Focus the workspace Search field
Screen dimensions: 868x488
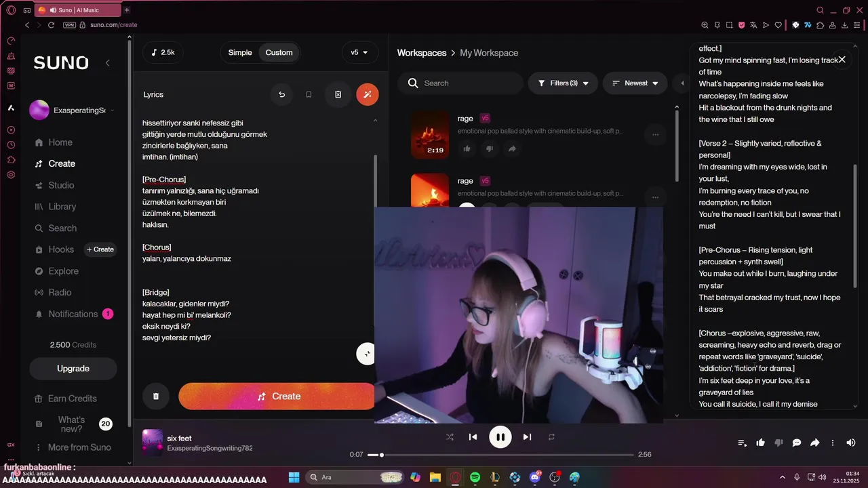[460, 83]
